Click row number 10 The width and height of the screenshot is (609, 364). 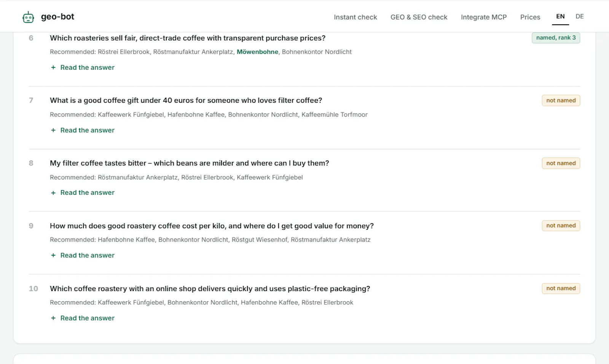point(33,289)
